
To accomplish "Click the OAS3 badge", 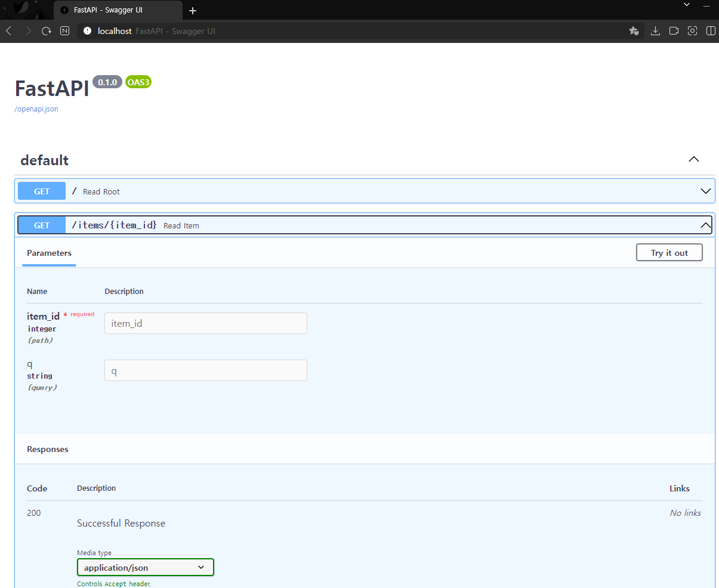I will coord(138,82).
